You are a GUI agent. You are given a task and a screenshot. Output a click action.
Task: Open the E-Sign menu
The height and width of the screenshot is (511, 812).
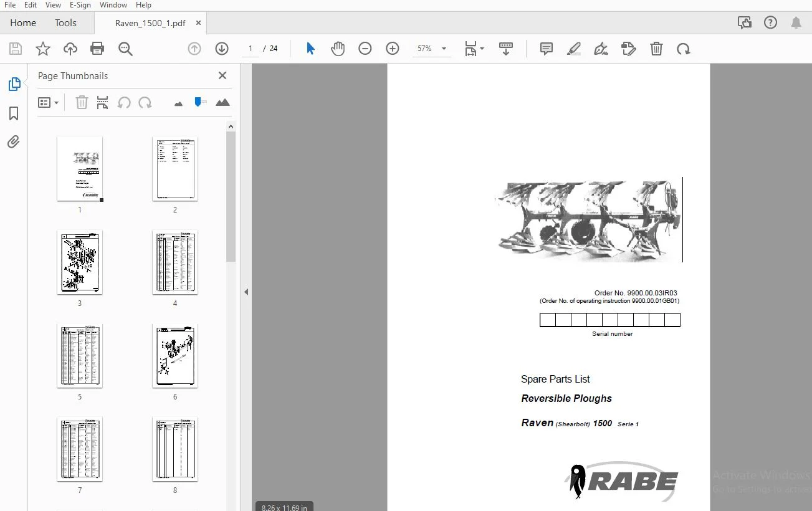80,5
